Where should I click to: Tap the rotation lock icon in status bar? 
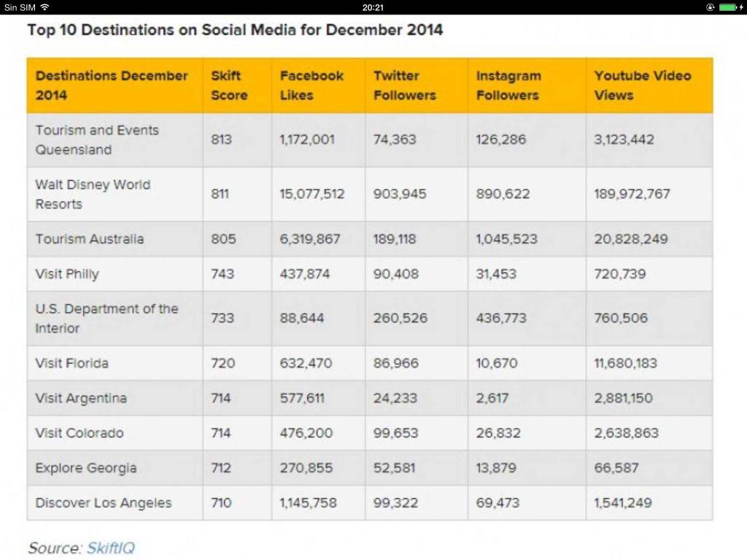[711, 7]
